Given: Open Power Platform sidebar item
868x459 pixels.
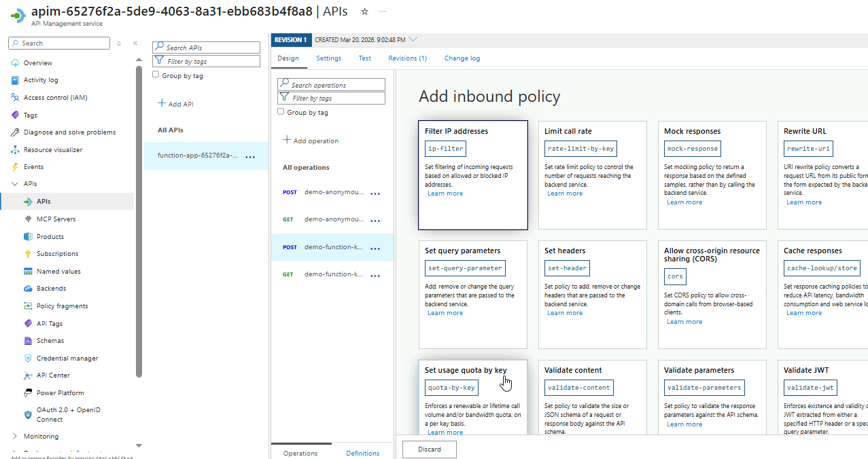Looking at the screenshot, I should click(60, 392).
